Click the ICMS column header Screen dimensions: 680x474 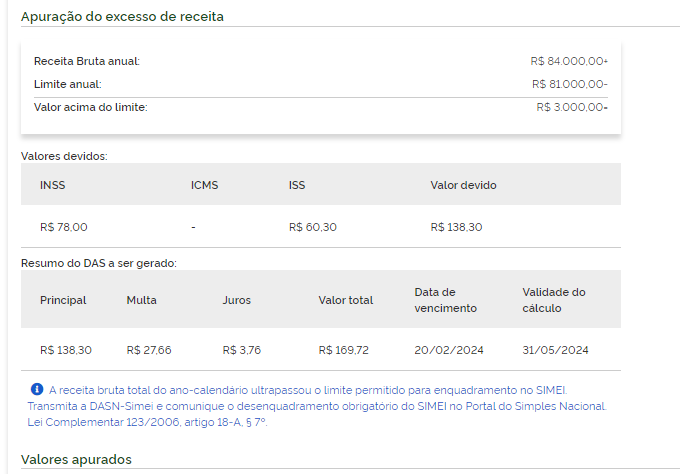coord(204,185)
